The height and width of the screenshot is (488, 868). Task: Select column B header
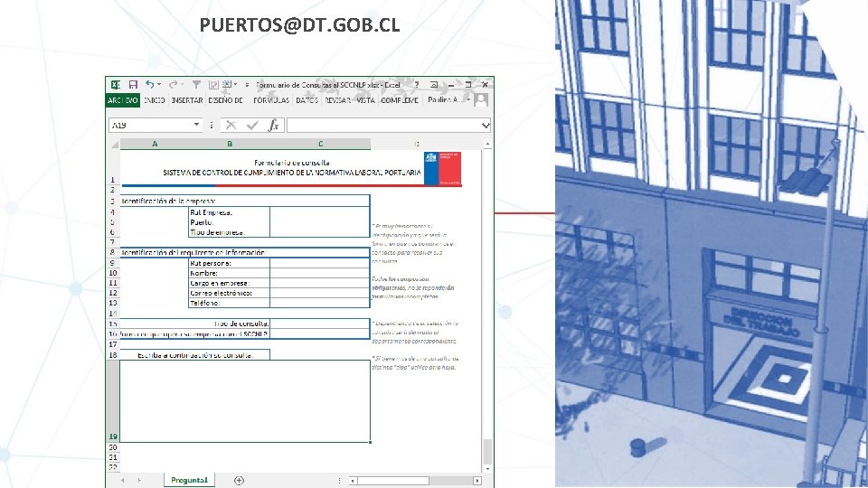click(x=229, y=144)
